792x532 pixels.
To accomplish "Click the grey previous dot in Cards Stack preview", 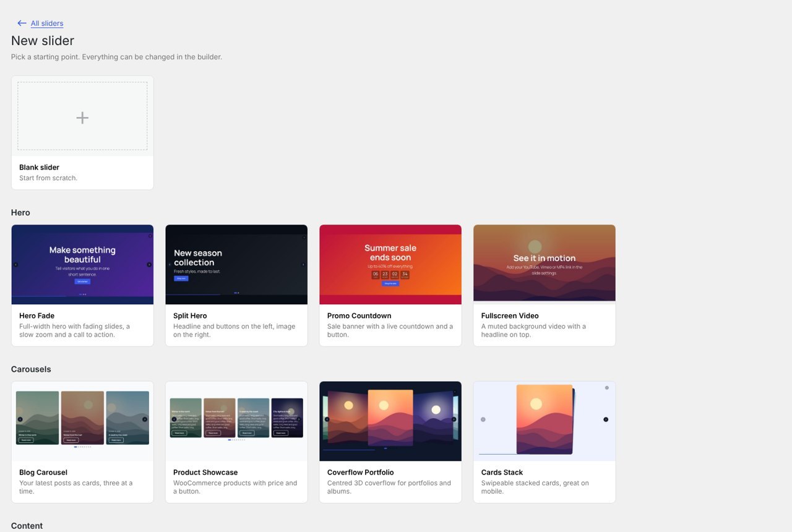I will tap(483, 419).
